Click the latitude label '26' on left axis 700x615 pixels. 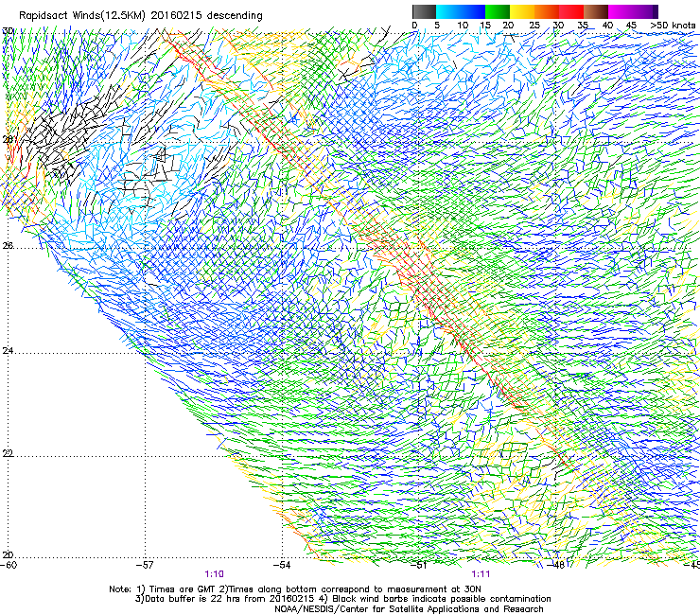tap(8, 245)
